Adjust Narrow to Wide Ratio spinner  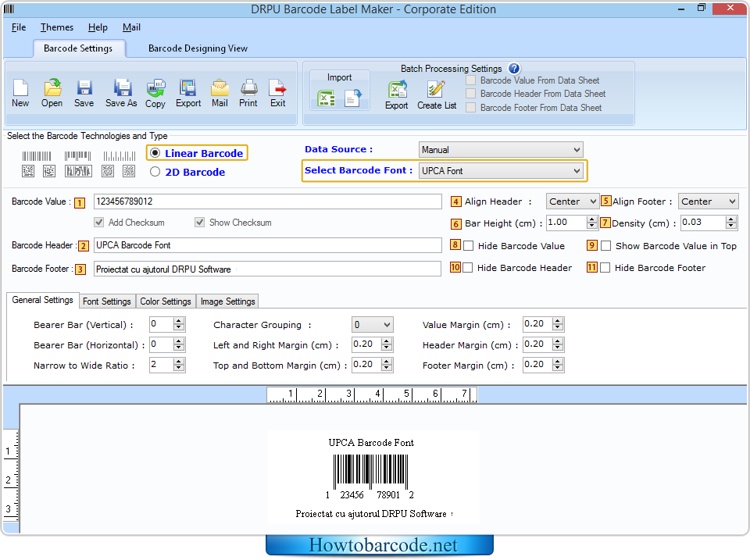[x=179, y=365]
